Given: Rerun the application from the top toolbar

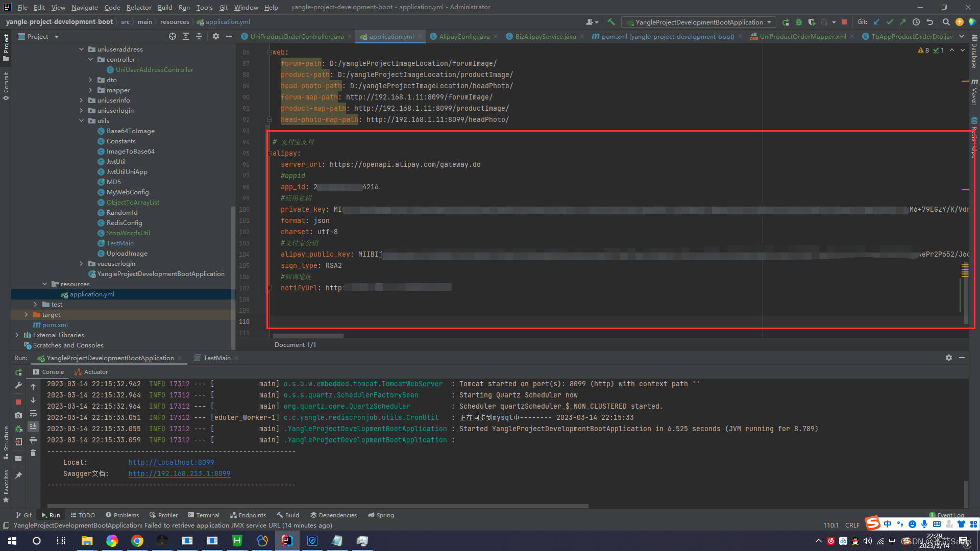Looking at the screenshot, I should point(786,22).
